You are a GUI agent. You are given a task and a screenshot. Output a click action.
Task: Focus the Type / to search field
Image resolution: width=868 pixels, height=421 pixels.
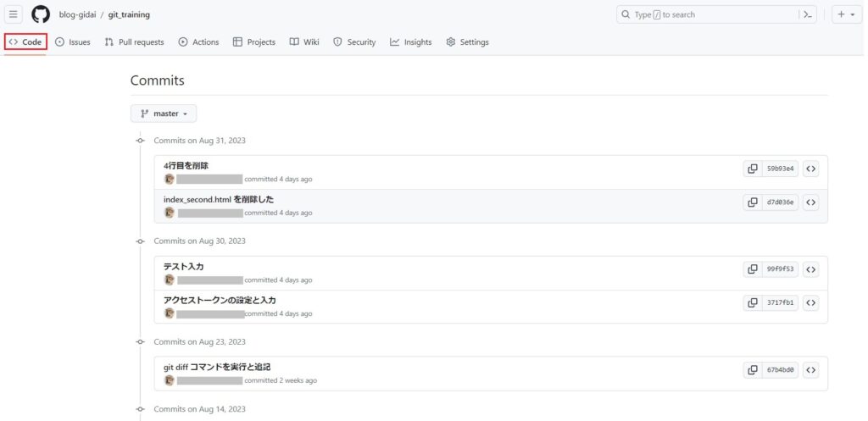[x=704, y=14]
